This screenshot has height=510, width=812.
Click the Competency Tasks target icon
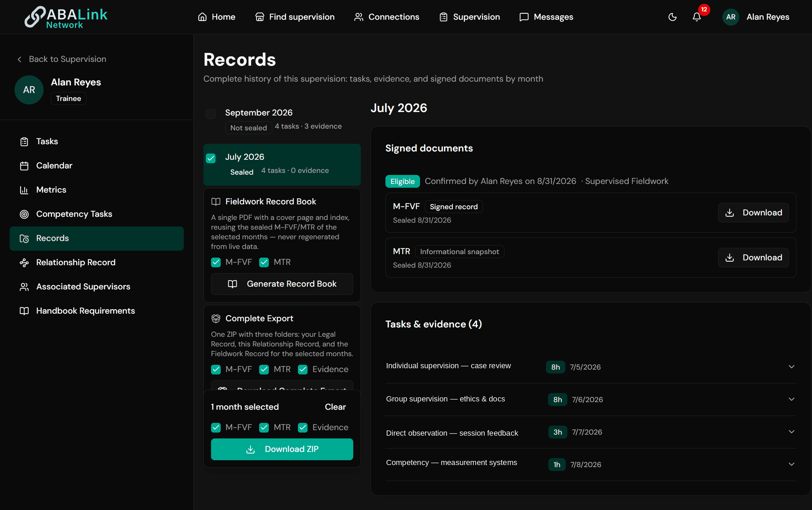24,214
